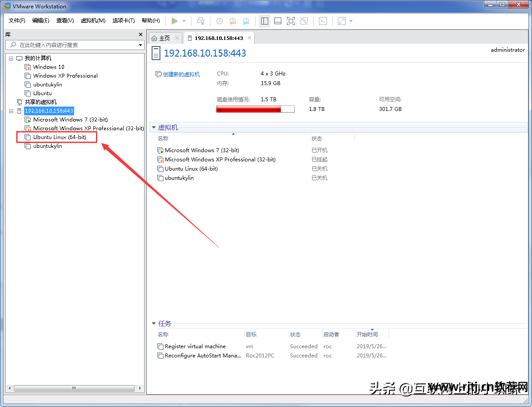532x407 pixels.
Task: Select Windows 10 in the library
Action: coord(49,67)
